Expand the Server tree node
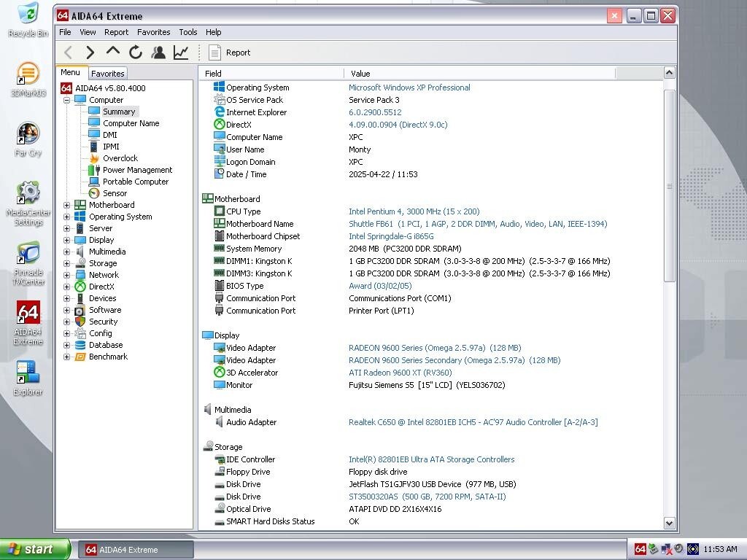This screenshot has height=560, width=747. 66,228
